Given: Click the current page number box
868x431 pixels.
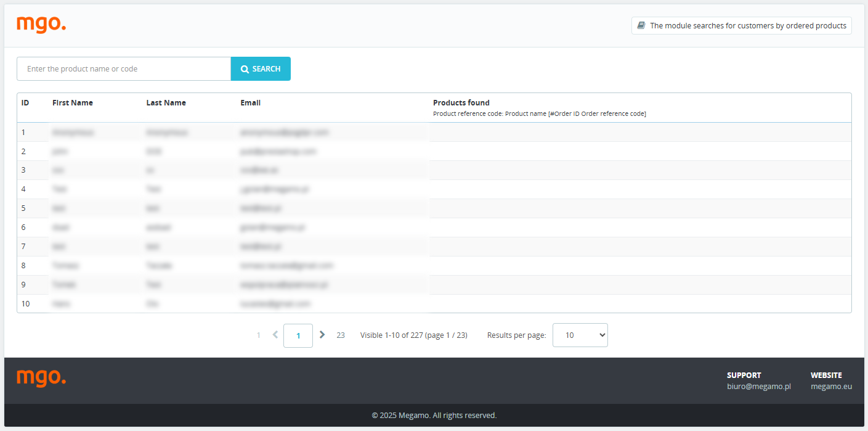Looking at the screenshot, I should pyautogui.click(x=298, y=335).
